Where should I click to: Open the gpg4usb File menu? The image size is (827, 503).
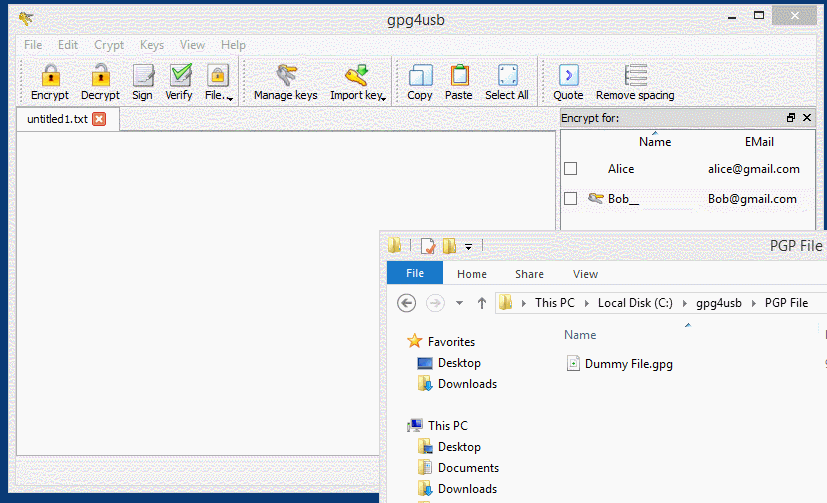(x=33, y=45)
